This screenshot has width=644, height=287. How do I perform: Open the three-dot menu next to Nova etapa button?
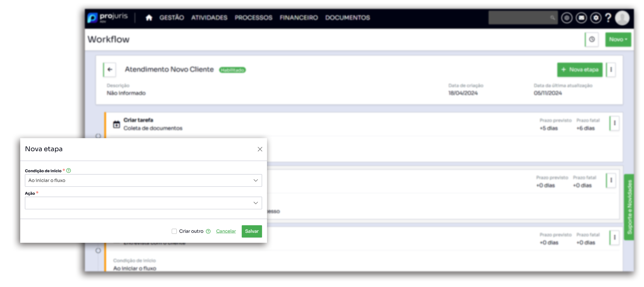pyautogui.click(x=611, y=70)
